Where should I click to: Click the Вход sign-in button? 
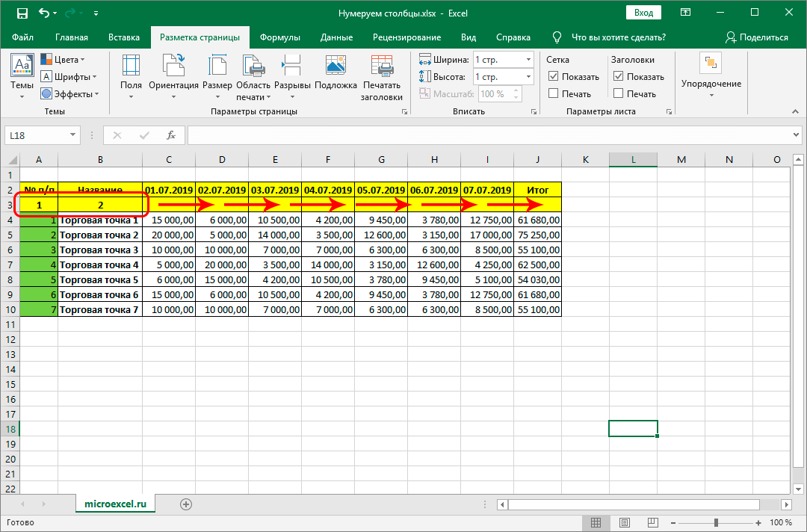tap(643, 13)
